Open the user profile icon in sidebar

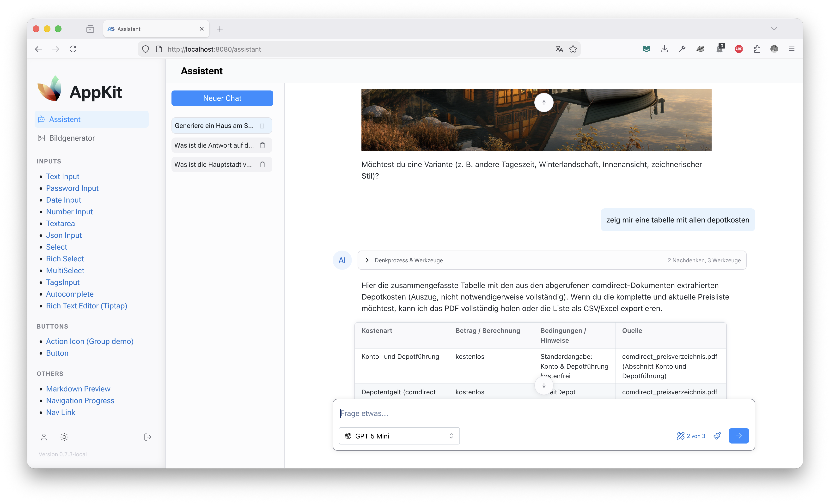click(44, 437)
